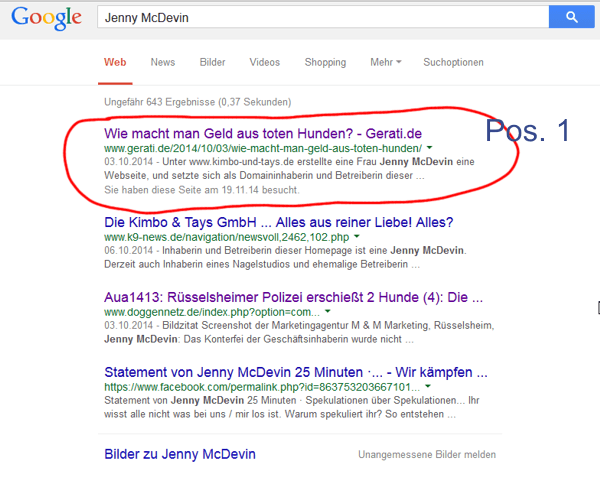The width and height of the screenshot is (600, 478).
Task: Open the Bilder tab
Action: point(212,62)
